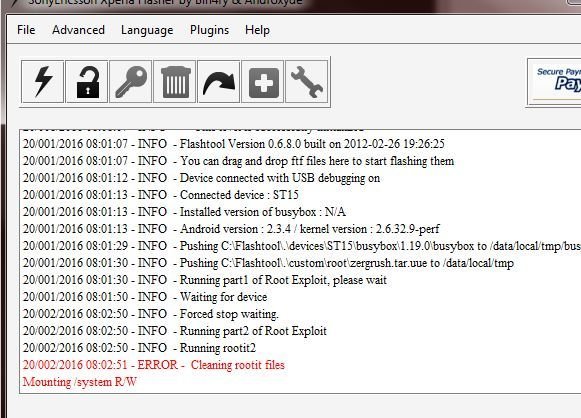Click the 'Android version : 2.3.4' log line
This screenshot has width=581, height=418.
tap(231, 229)
